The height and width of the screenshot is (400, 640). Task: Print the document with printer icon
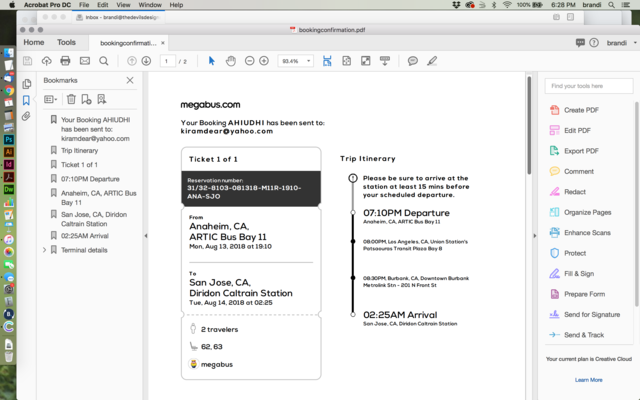click(x=65, y=61)
